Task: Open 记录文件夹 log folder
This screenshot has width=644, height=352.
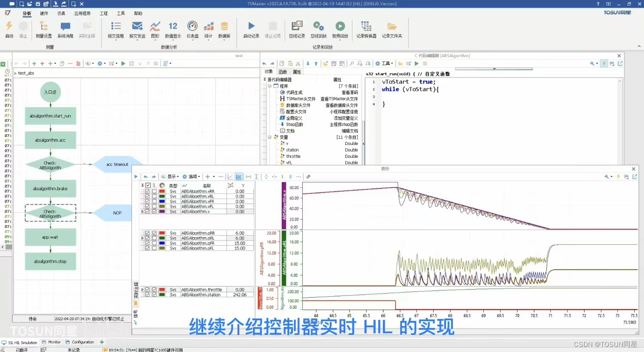Action: (392, 29)
